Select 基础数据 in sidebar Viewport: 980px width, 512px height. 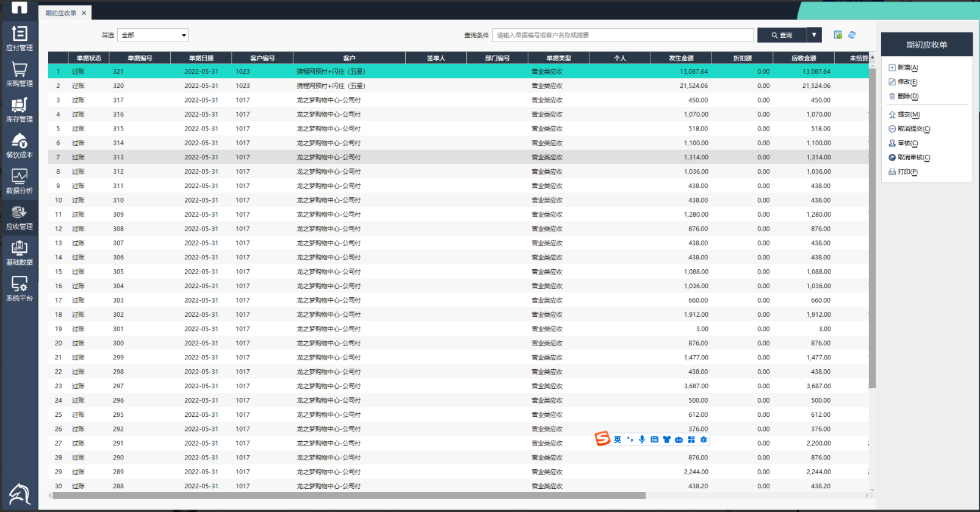coord(20,253)
